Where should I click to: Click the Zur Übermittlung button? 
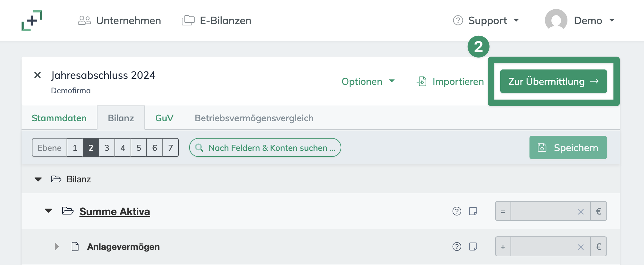coord(553,81)
